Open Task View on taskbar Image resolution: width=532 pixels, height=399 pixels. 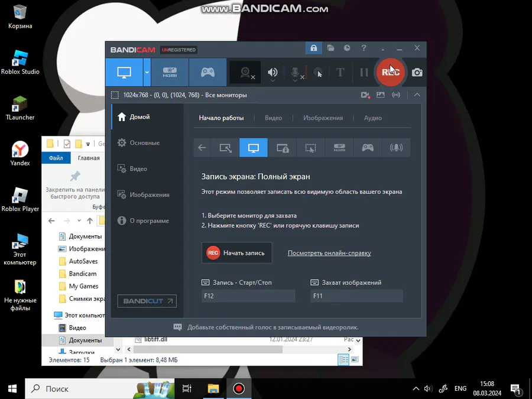(187, 388)
